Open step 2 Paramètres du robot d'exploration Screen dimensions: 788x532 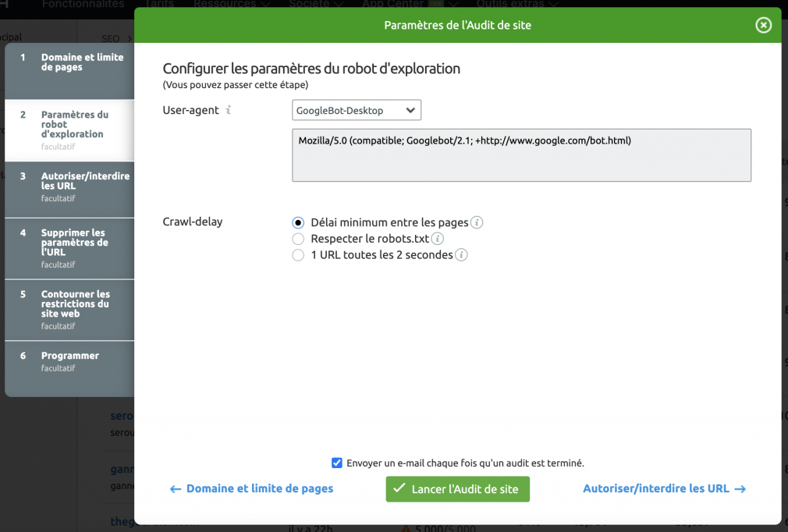[70, 130]
